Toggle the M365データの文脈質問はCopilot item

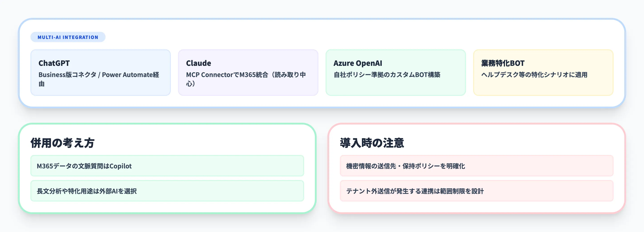[167, 166]
